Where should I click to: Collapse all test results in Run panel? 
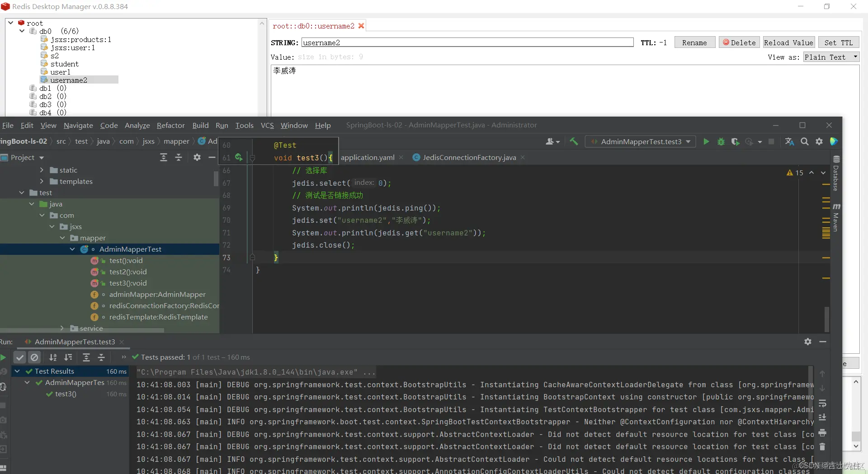coord(101,357)
